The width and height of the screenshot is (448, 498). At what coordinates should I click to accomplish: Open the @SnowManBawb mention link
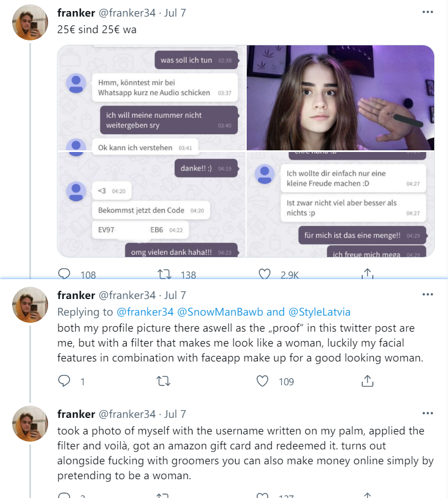coord(220,312)
